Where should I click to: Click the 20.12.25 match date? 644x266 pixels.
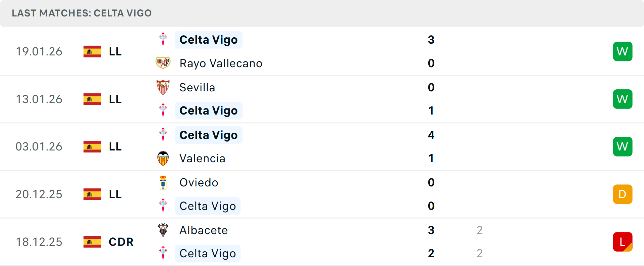click(x=39, y=194)
